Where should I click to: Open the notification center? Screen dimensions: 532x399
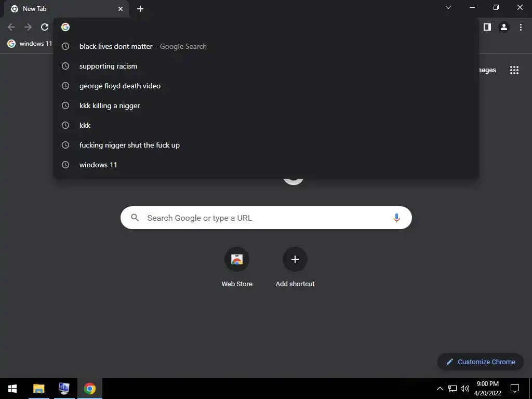[515, 389]
